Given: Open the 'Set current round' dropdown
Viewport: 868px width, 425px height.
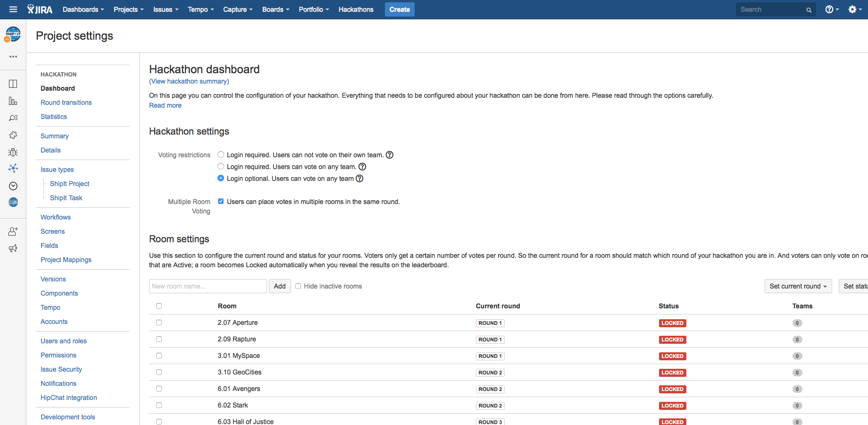Looking at the screenshot, I should pos(798,286).
